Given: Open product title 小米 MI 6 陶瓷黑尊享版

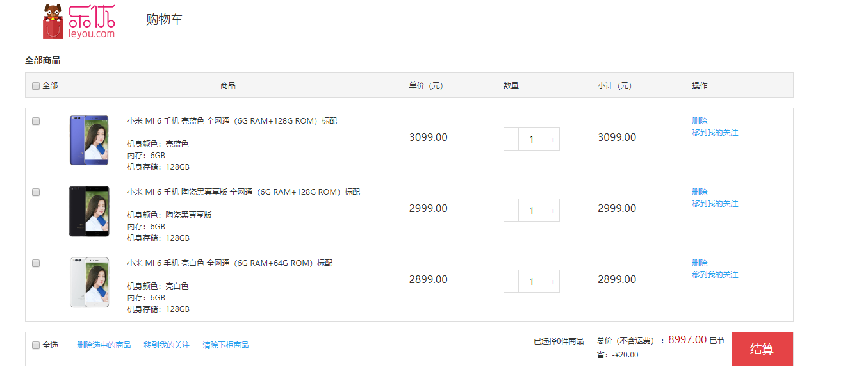Looking at the screenshot, I should pos(243,192).
